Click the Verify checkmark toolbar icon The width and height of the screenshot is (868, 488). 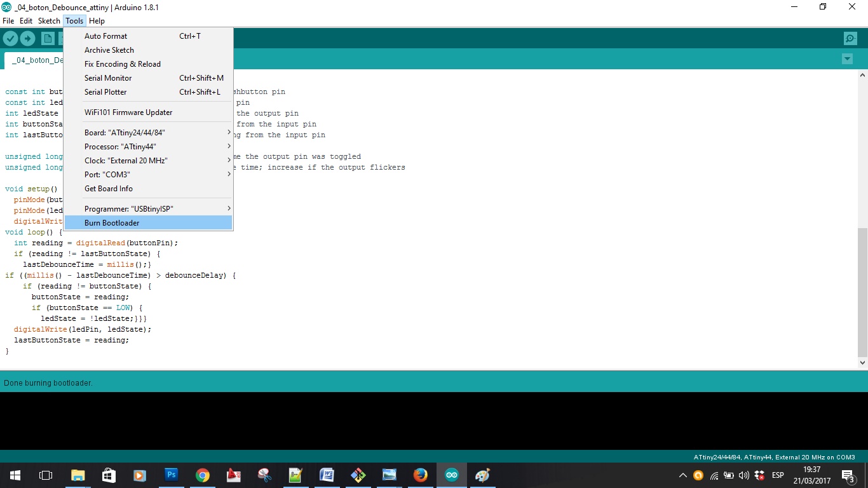click(x=10, y=39)
